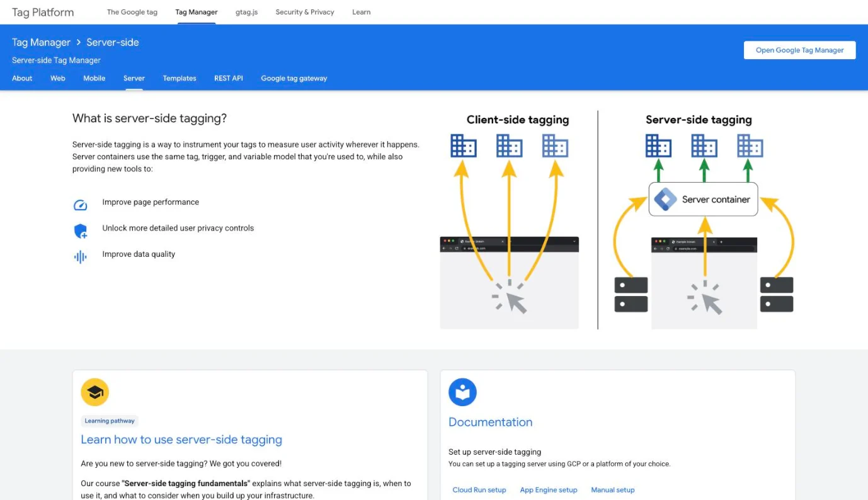Click the shield privacy controls icon
Screen dimensions: 868x500
(x=80, y=231)
